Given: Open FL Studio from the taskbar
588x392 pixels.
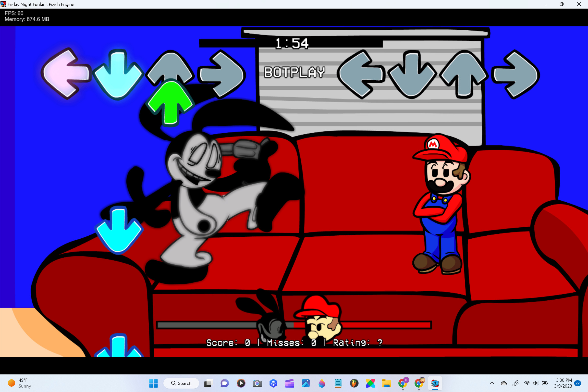Looking at the screenshot, I should pos(354,383).
